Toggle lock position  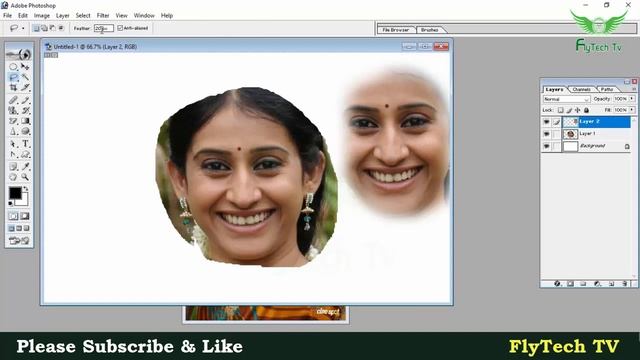pyautogui.click(x=578, y=110)
